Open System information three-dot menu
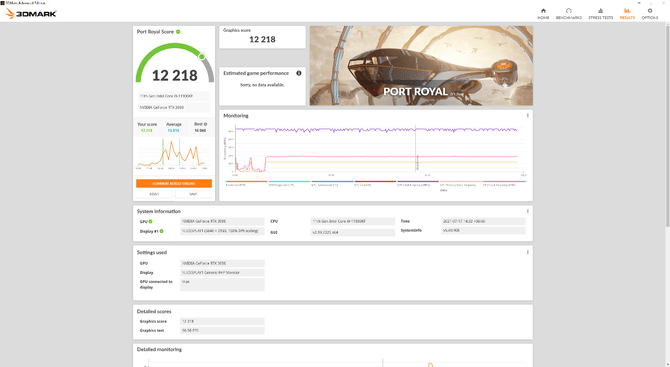The height and width of the screenshot is (367, 670). 527,211
